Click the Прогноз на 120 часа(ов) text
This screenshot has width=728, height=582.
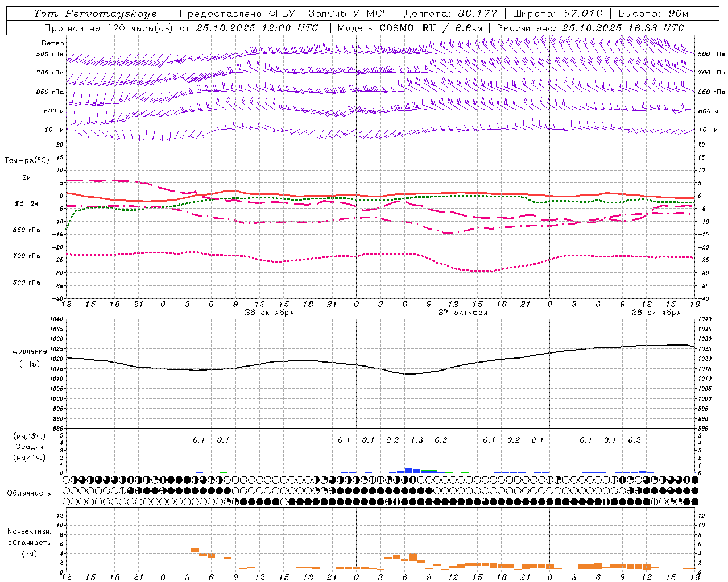coord(109,28)
